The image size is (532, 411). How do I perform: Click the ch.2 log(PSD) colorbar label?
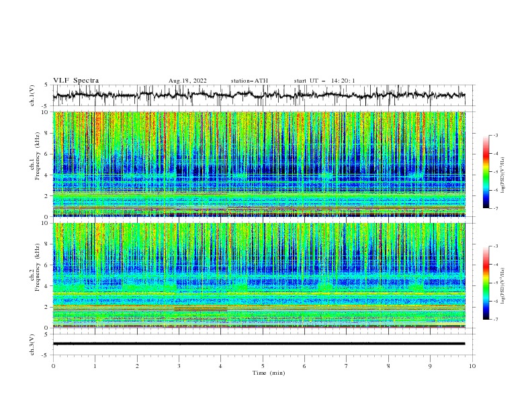tap(502, 286)
